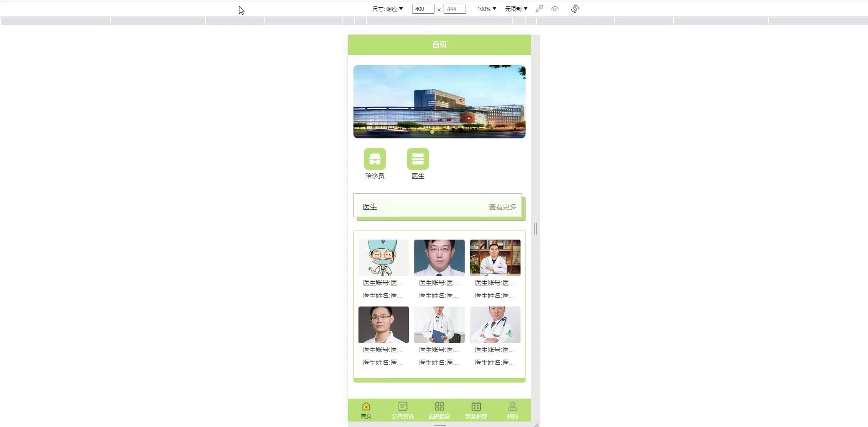Open the doctor with stethoscope and crossed arms
Screen dimensions: 868x427
[495, 325]
